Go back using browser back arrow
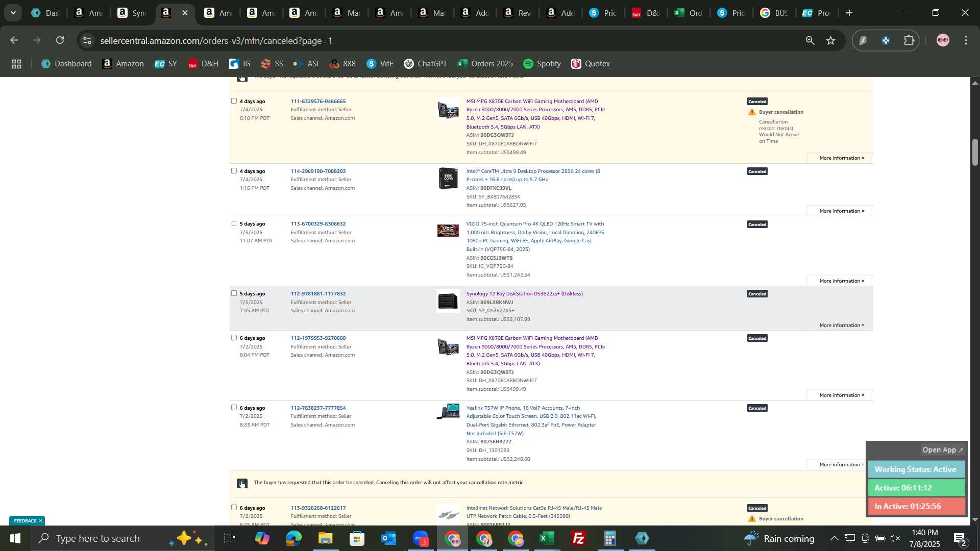980x551 pixels. [x=14, y=40]
